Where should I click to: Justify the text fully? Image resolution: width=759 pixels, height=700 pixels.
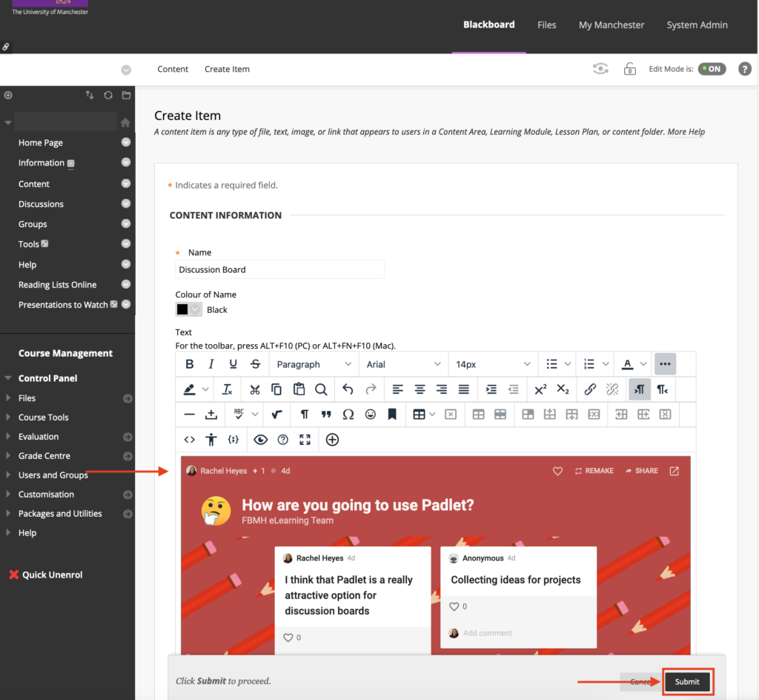[464, 389]
